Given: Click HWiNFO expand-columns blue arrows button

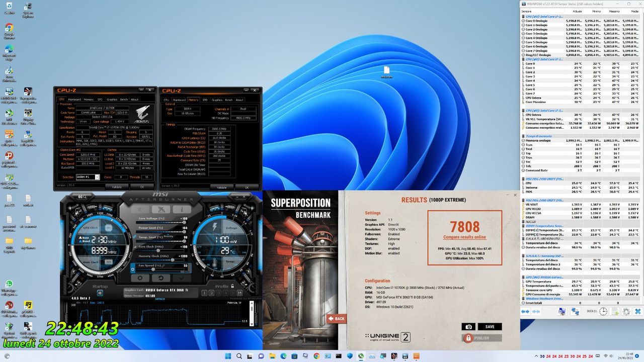Looking at the screenshot, I should point(525,312).
